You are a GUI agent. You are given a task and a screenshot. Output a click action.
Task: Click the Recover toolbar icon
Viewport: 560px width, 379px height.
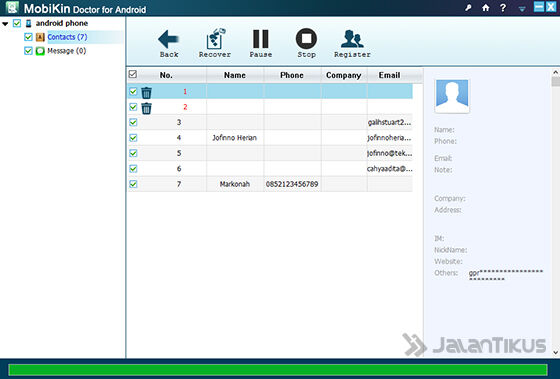tap(215, 39)
